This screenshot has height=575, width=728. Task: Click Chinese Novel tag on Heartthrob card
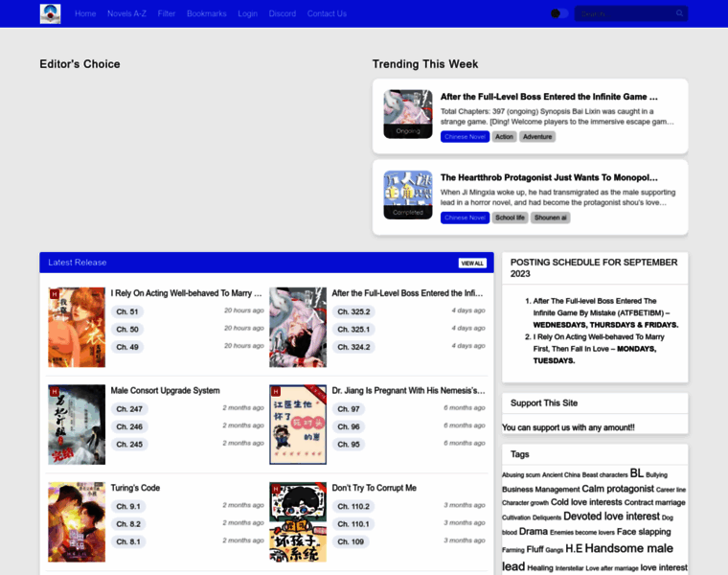click(465, 218)
